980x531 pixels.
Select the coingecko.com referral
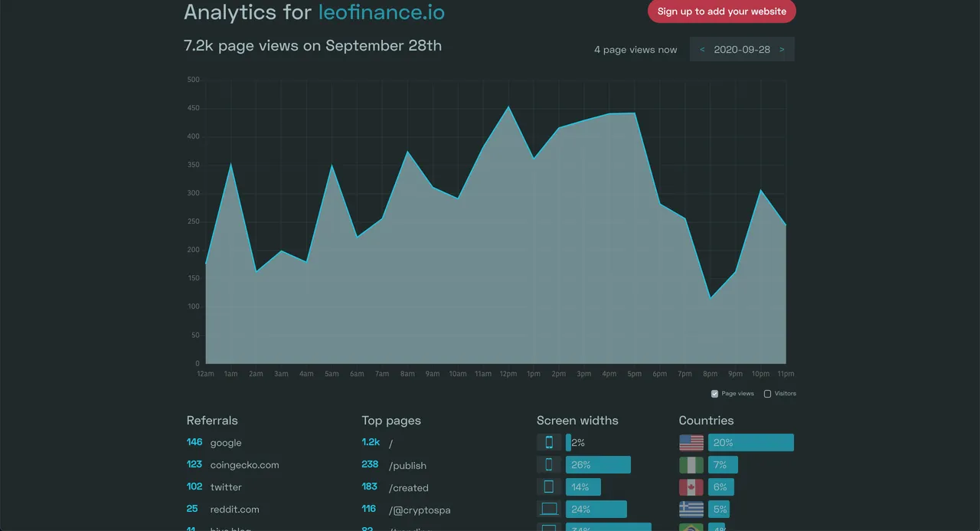coord(245,465)
